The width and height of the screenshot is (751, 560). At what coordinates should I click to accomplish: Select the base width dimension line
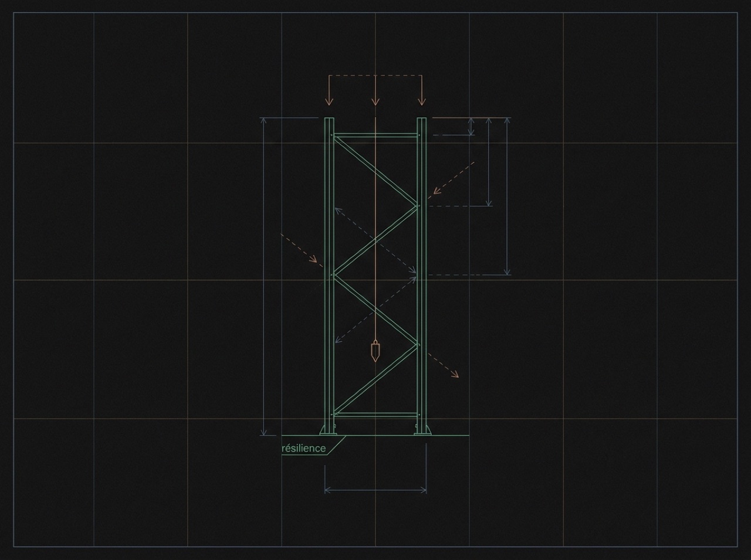tap(375, 489)
